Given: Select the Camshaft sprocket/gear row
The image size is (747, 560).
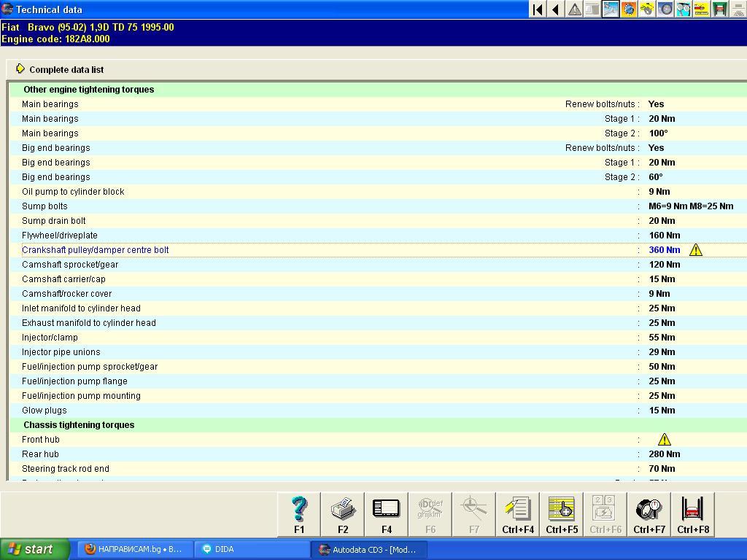Looking at the screenshot, I should point(379,265).
